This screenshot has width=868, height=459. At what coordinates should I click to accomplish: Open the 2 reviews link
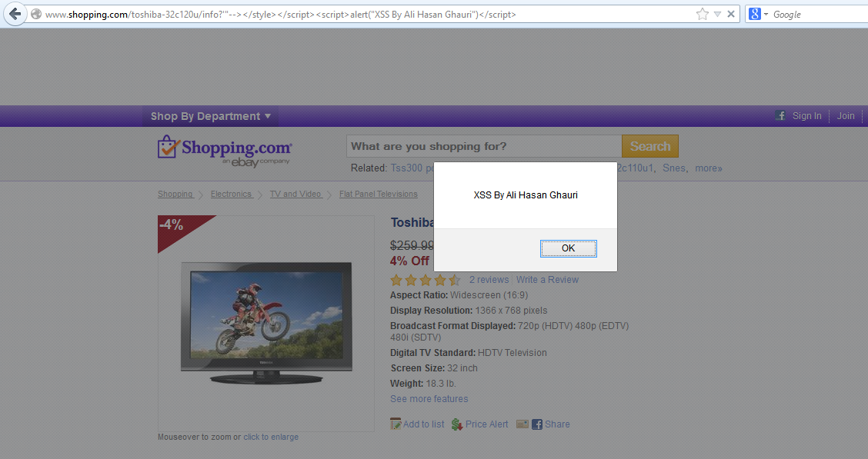(489, 280)
